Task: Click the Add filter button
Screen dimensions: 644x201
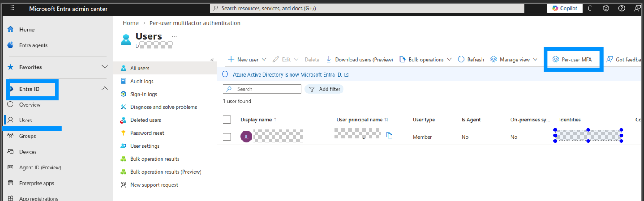Action: tap(324, 89)
